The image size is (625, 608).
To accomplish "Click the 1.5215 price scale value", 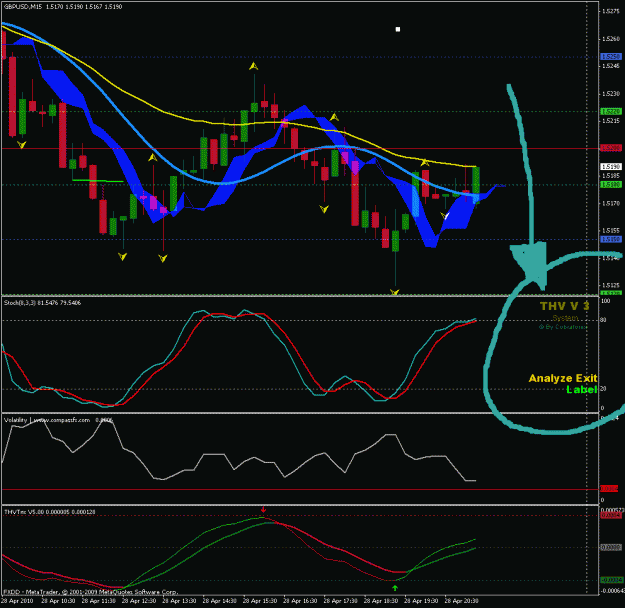I will 611,121.
